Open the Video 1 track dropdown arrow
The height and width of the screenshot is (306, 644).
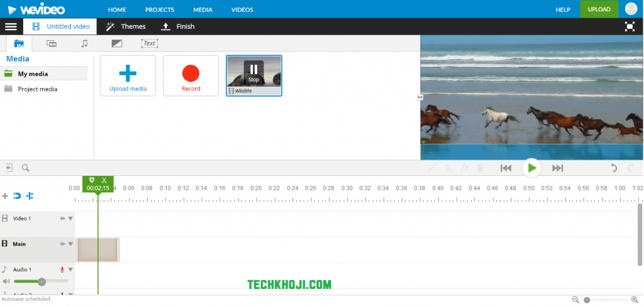70,219
